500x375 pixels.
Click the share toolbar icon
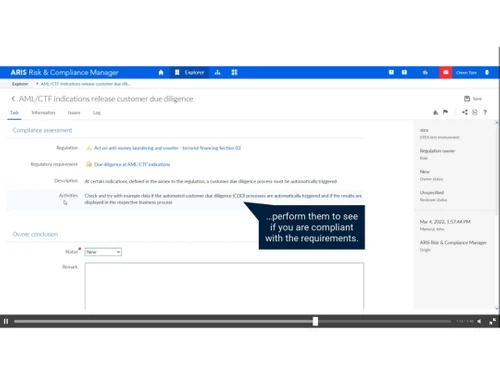click(x=465, y=112)
